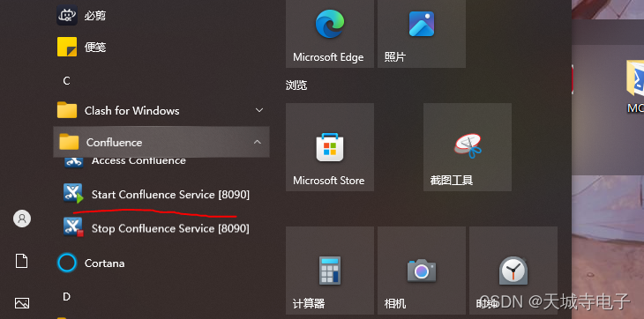This screenshot has width=644, height=319.
Task: Open Documents from the Start sidebar
Action: pyautogui.click(x=22, y=261)
